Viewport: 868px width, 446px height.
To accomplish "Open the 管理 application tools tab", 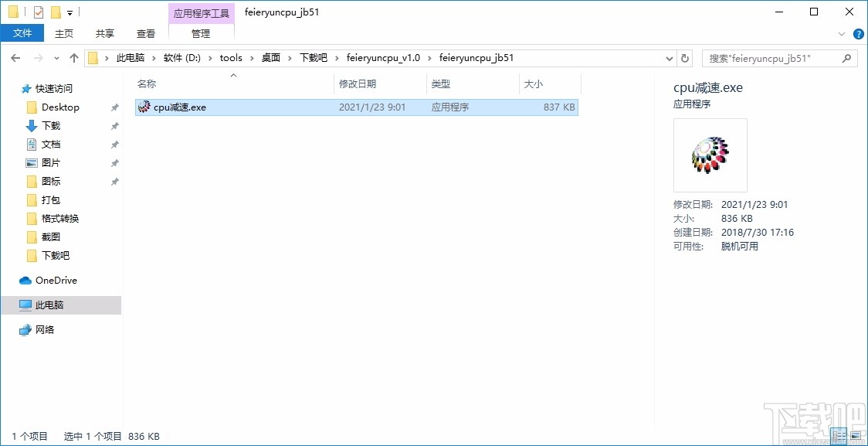I will pos(201,33).
